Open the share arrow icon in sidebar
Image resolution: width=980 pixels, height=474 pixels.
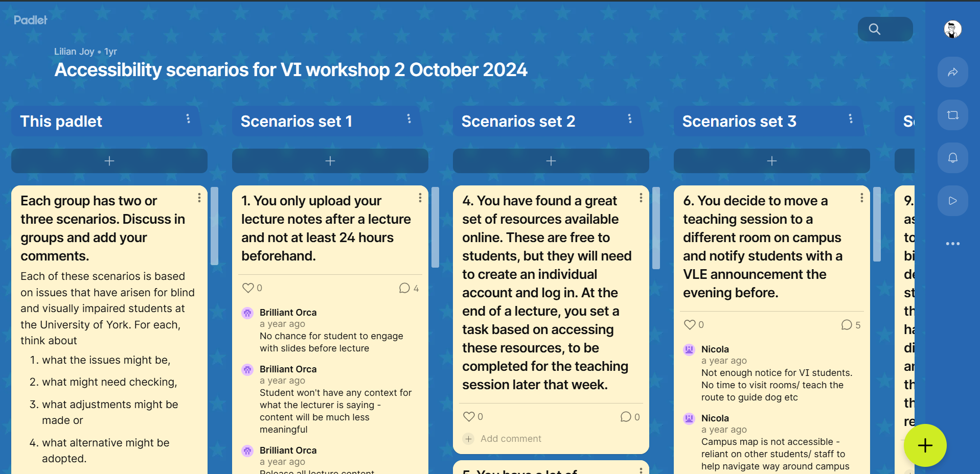(952, 72)
